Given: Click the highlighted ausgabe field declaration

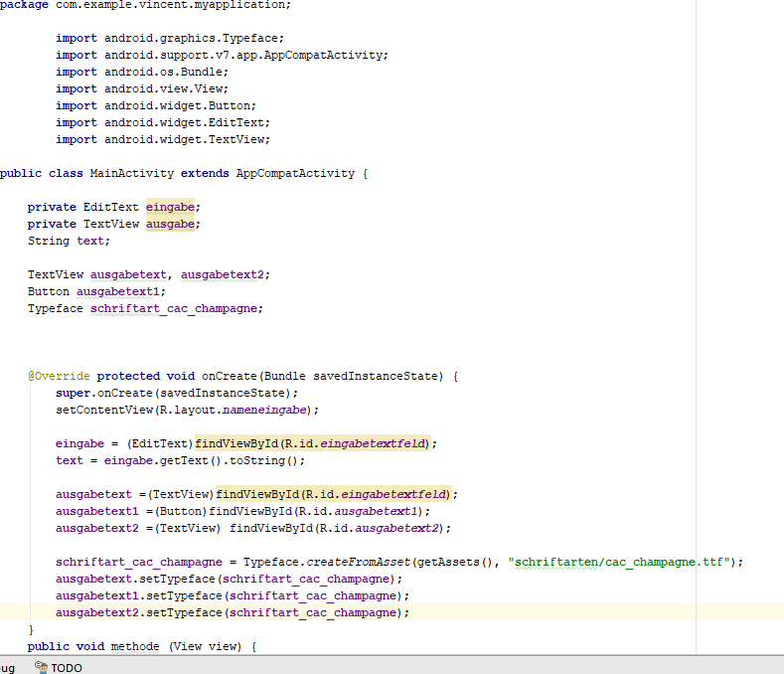Looking at the screenshot, I should (171, 224).
